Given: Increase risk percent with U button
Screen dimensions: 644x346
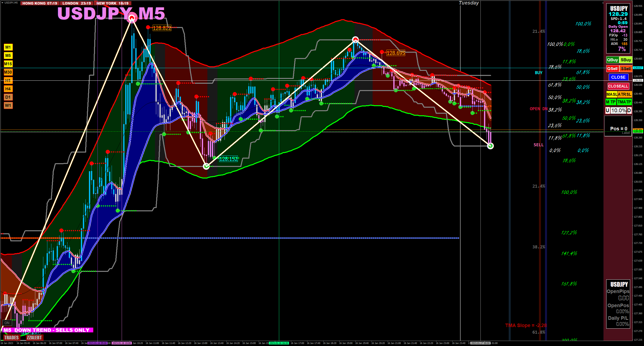Looking at the screenshot, I should click(607, 110).
